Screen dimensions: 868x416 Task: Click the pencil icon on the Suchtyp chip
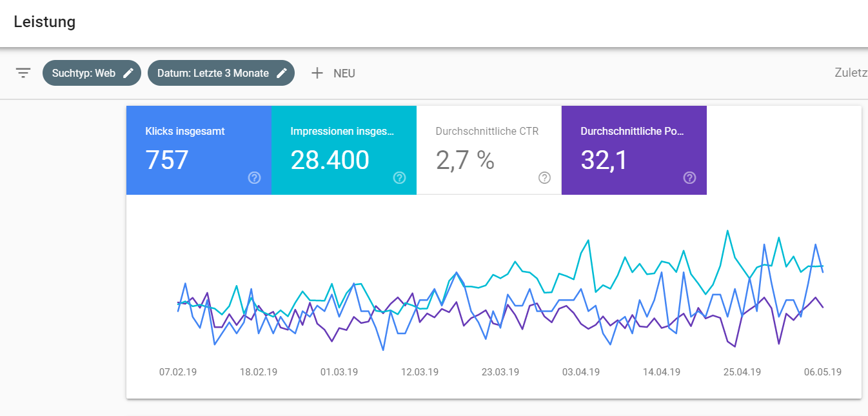click(128, 73)
